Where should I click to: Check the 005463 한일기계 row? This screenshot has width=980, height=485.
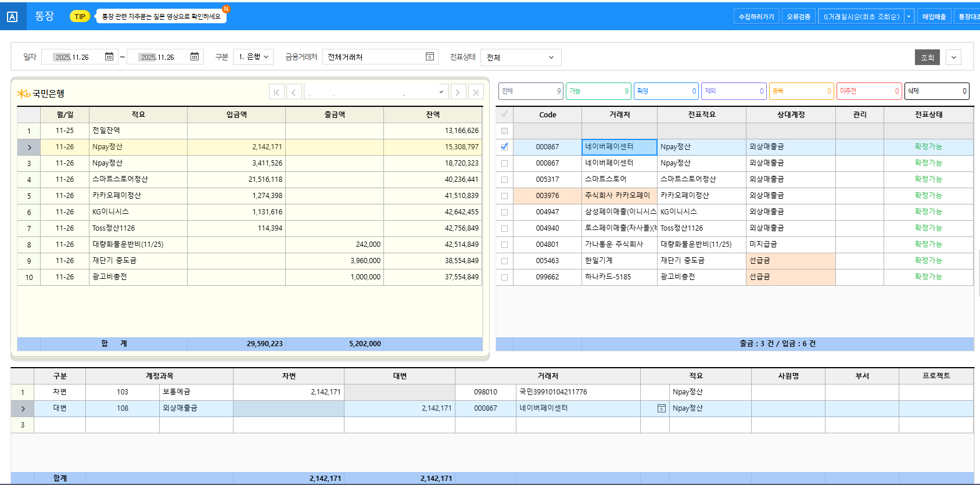tap(504, 261)
